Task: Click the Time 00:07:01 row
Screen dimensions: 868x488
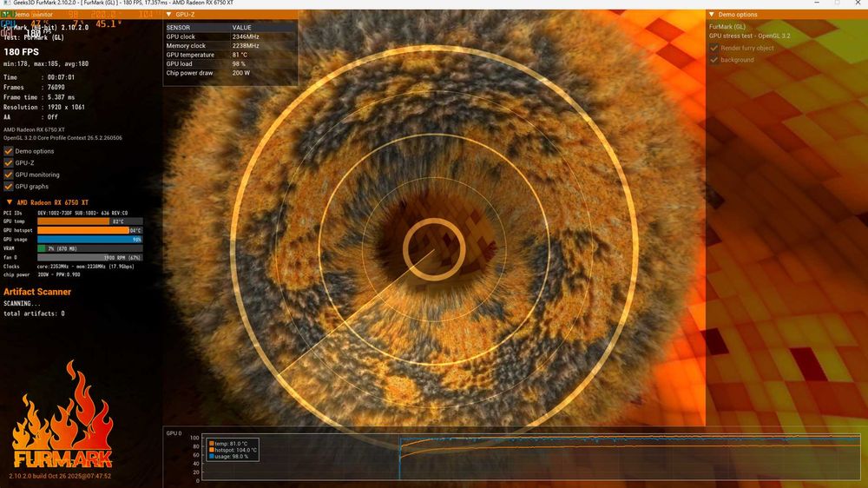Action: coord(39,77)
